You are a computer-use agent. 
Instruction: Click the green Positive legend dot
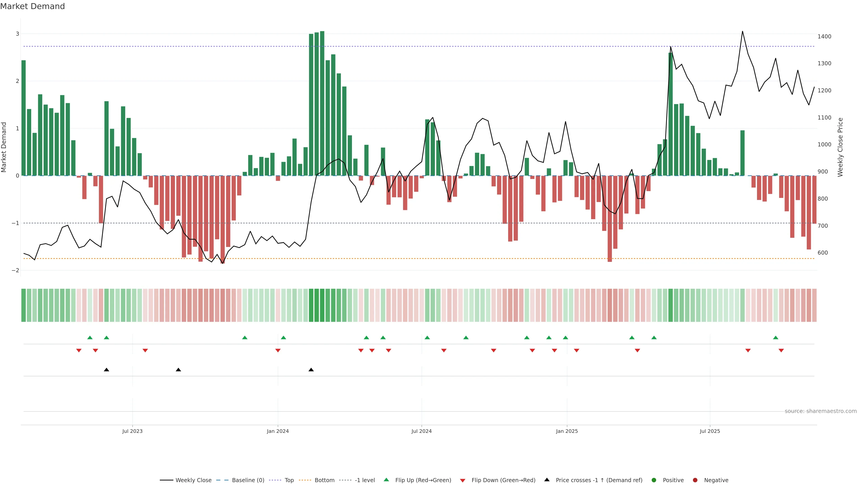tap(654, 480)
